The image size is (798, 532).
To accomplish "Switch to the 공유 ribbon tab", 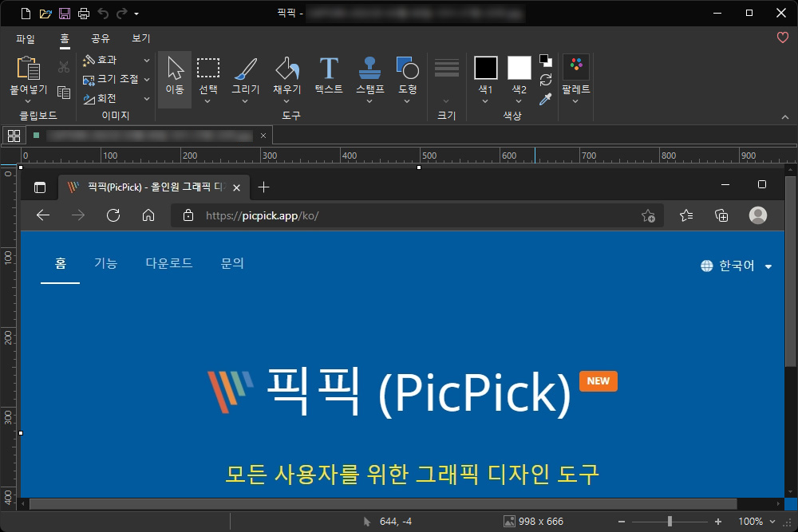I will coord(101,38).
